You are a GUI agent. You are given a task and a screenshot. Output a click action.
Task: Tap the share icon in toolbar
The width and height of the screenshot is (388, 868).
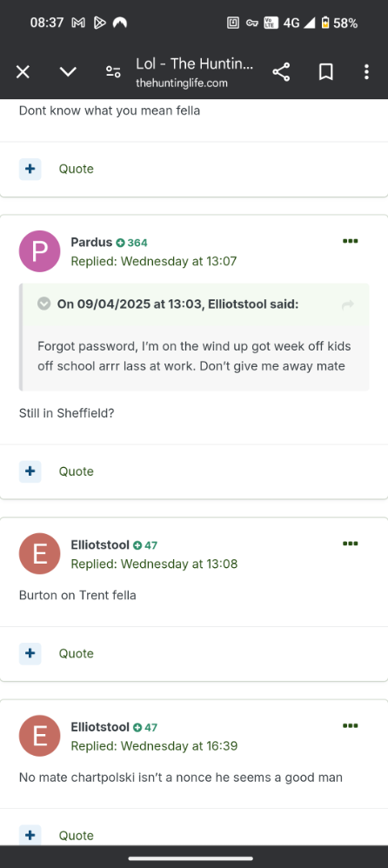point(281,72)
